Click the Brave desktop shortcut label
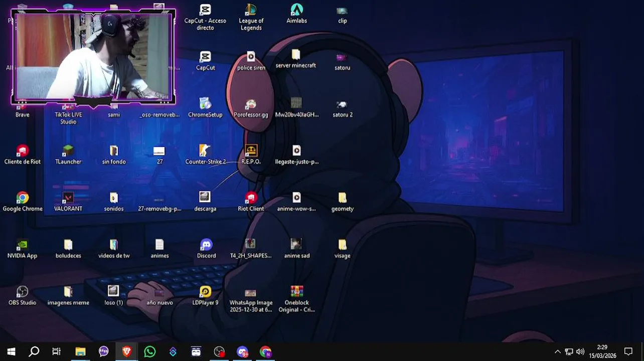This screenshot has width=644, height=361. [x=22, y=115]
